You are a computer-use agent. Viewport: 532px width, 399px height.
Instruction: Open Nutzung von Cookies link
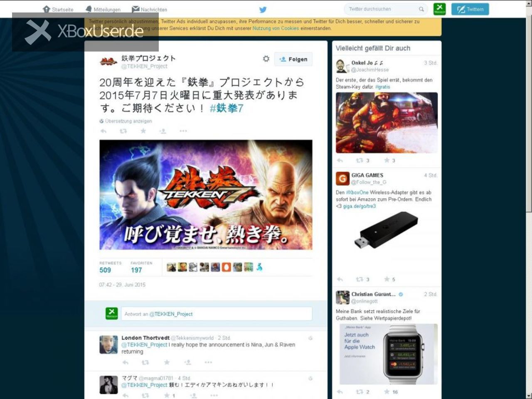tap(276, 28)
